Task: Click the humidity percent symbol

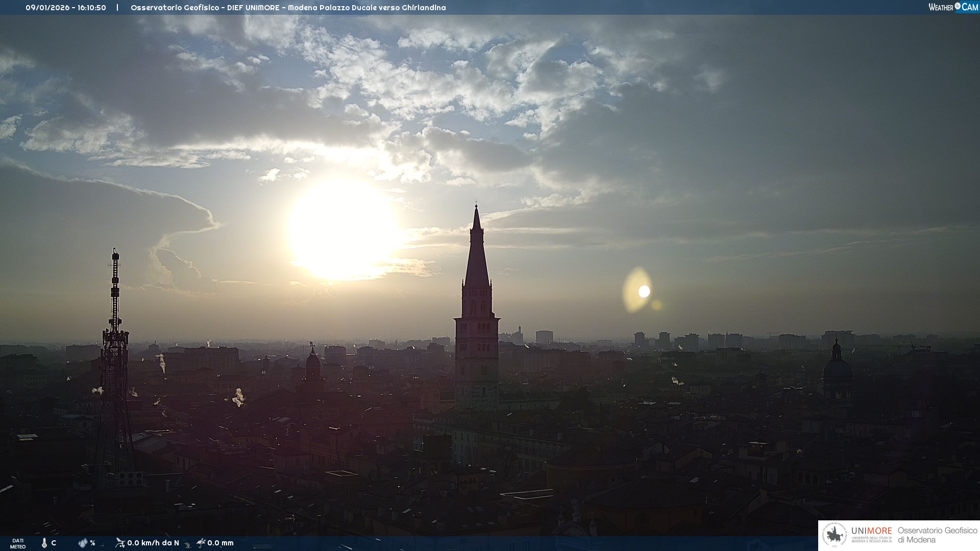Action: 92,543
